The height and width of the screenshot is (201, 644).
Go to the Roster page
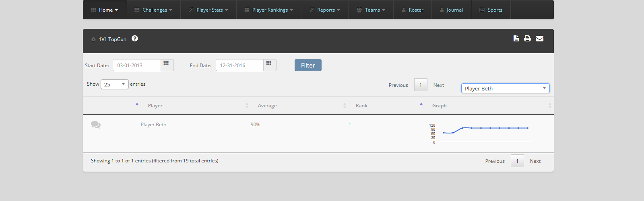pyautogui.click(x=413, y=10)
